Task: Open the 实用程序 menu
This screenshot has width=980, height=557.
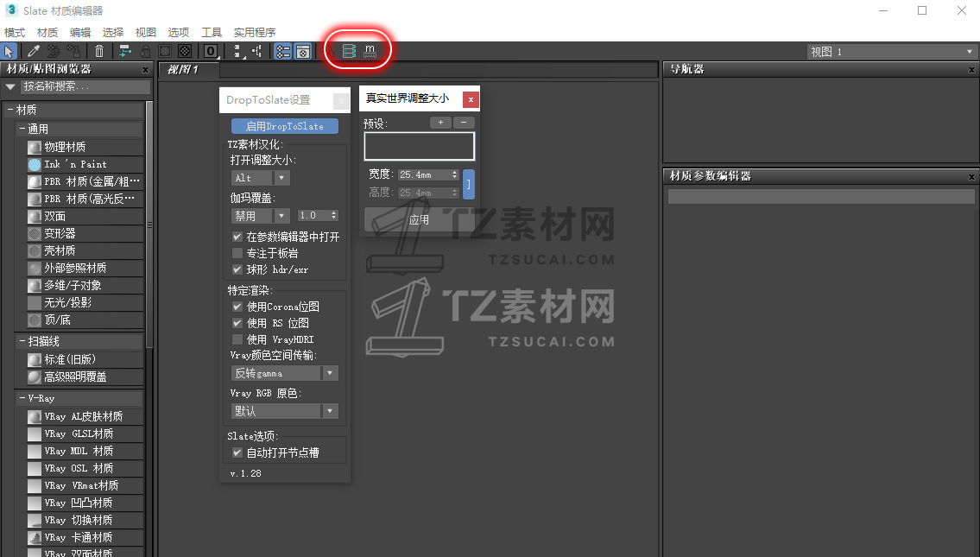Action: [x=255, y=33]
